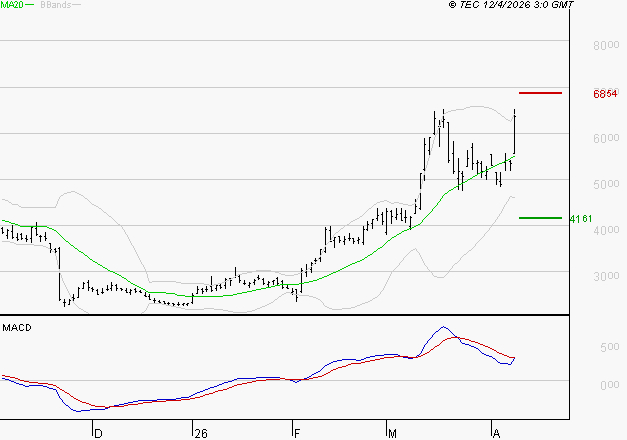Image resolution: width=627 pixels, height=440 pixels.
Task: Click the 3000 price axis label
Action: coord(606,276)
